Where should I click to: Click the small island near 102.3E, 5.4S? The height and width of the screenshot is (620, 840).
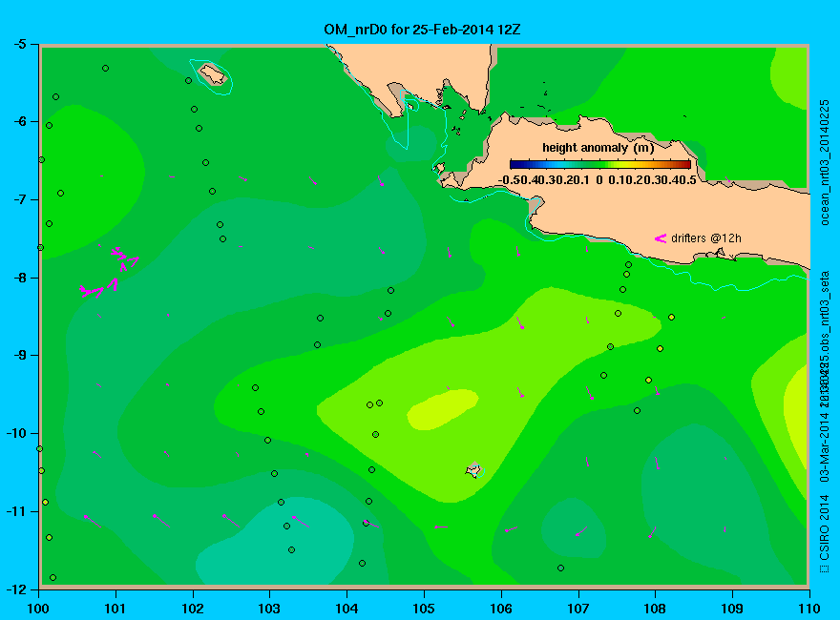coord(213,73)
